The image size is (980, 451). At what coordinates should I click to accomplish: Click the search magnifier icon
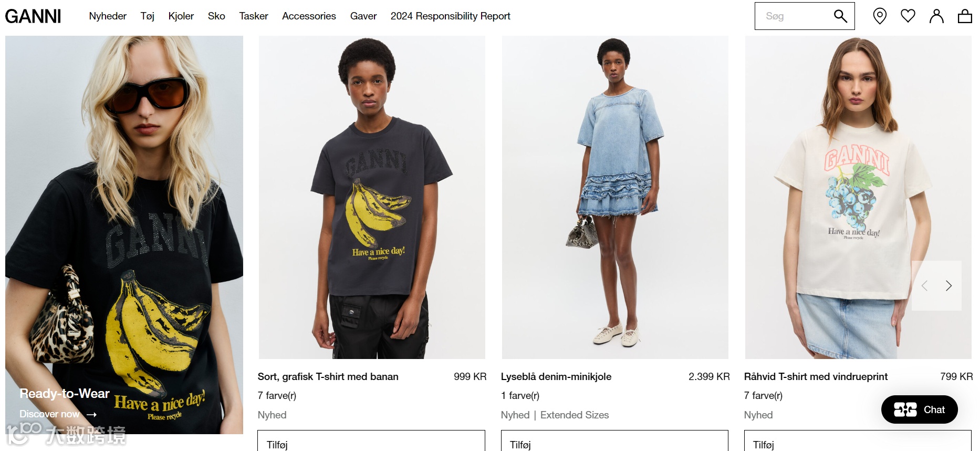tap(840, 16)
